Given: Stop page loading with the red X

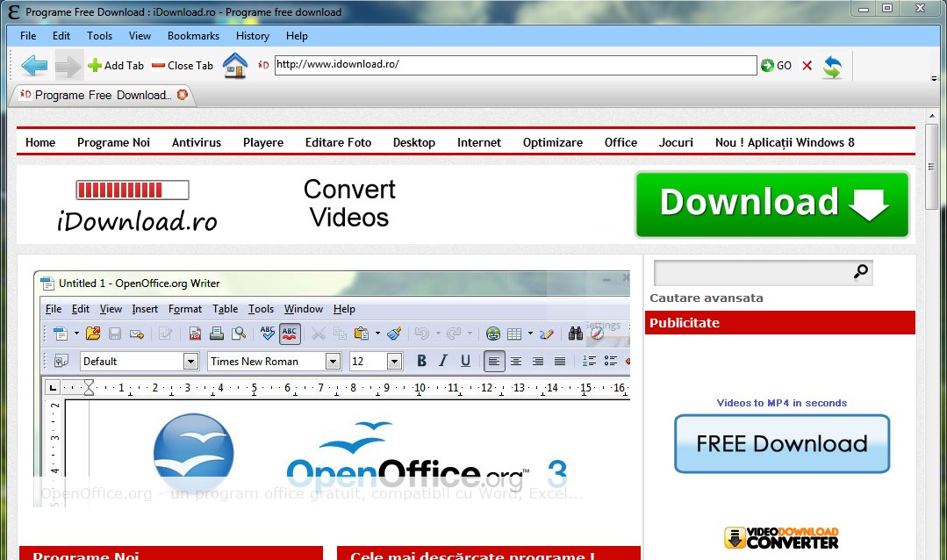Looking at the screenshot, I should (807, 66).
